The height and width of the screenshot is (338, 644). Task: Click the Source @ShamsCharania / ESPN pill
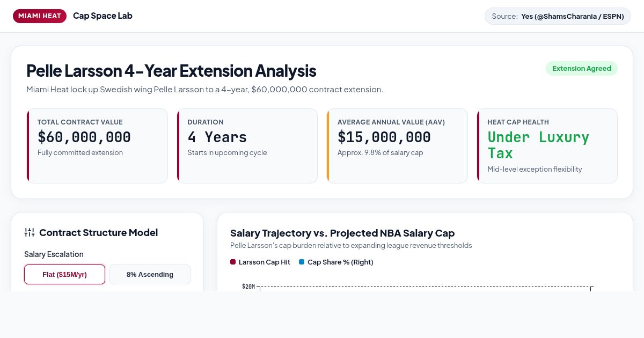click(x=558, y=16)
